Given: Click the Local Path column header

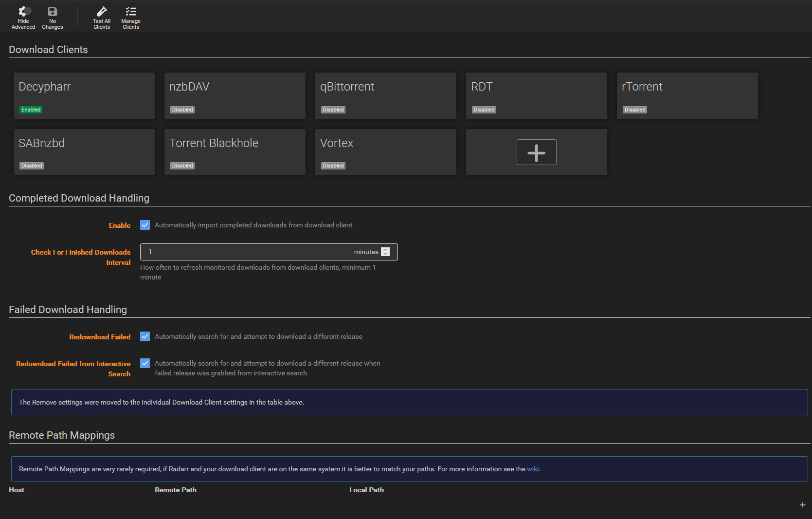Looking at the screenshot, I should (366, 490).
